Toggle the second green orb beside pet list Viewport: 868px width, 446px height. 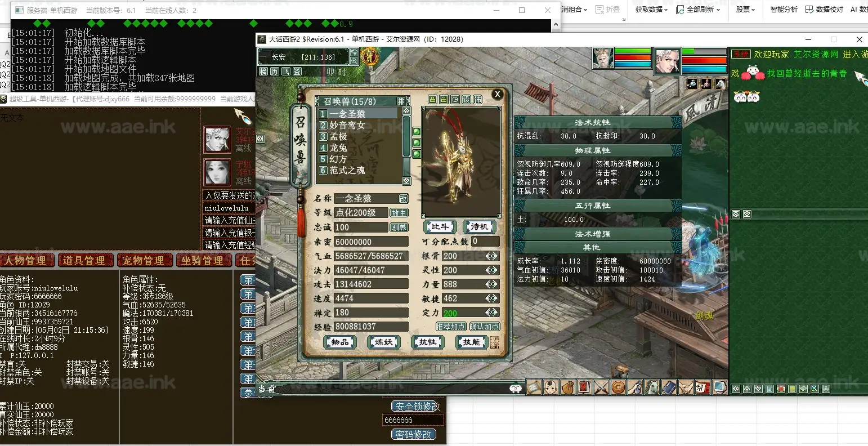(x=417, y=142)
